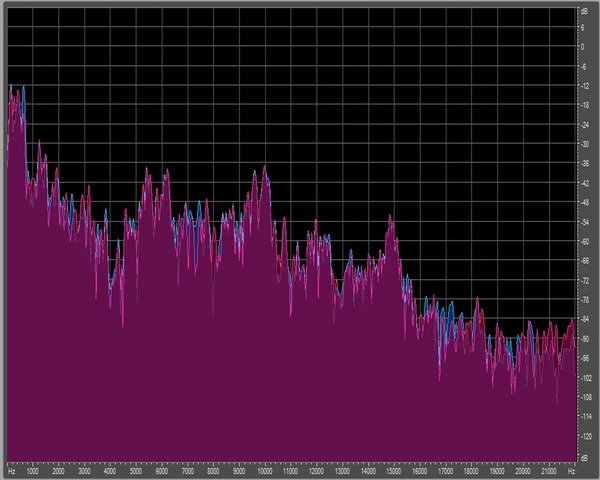Viewport: 600px width, 480px height.
Task: Click the 0 dB scale label
Action: pos(582,47)
